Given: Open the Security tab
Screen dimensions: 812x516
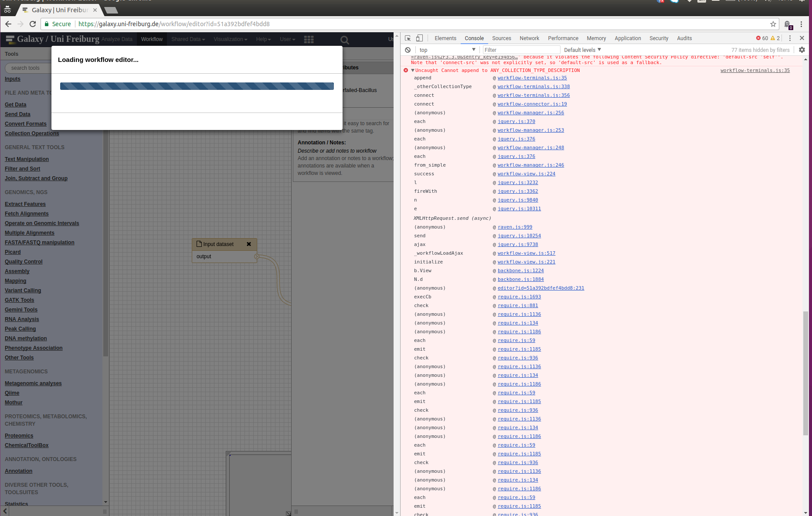Looking at the screenshot, I should click(659, 38).
